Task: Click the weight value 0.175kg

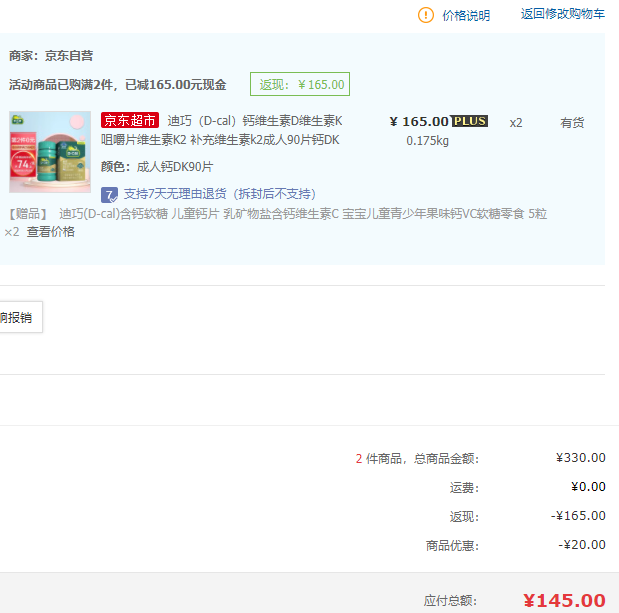Action: pos(428,141)
